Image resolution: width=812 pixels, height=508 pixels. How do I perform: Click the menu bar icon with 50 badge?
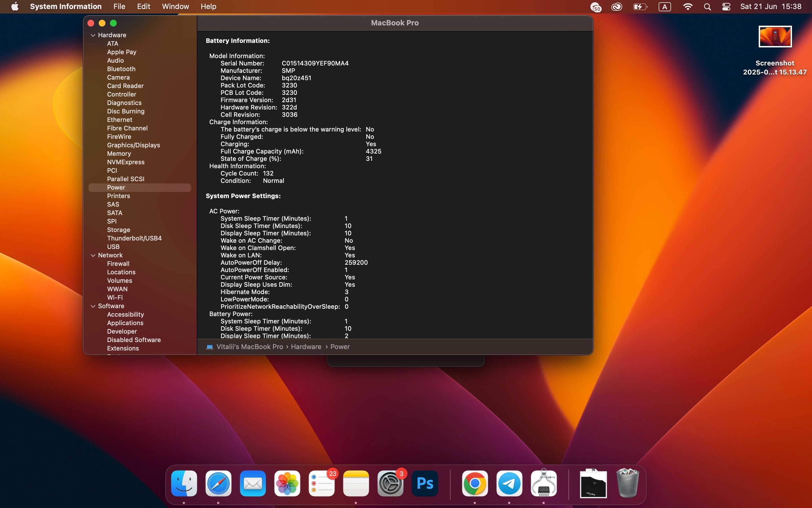[595, 7]
